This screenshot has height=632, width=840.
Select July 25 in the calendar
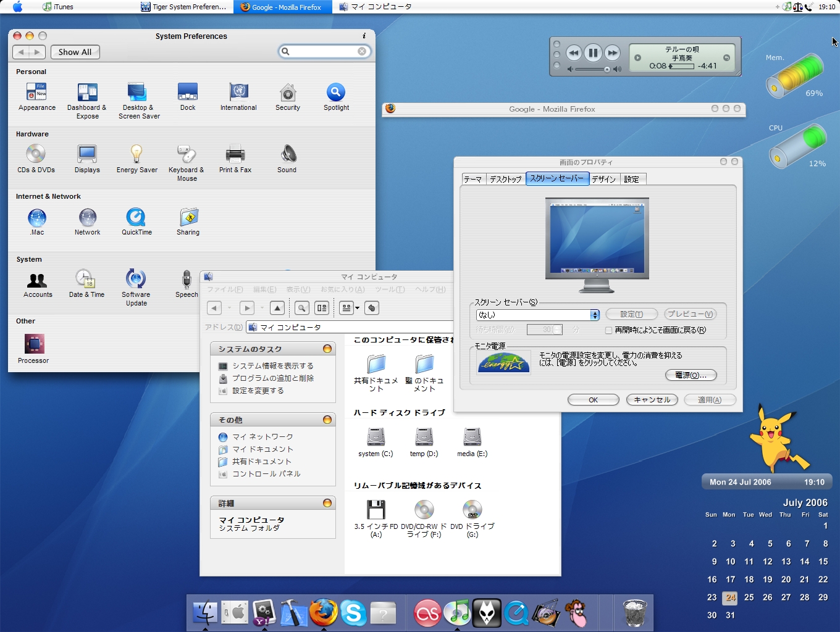(749, 597)
